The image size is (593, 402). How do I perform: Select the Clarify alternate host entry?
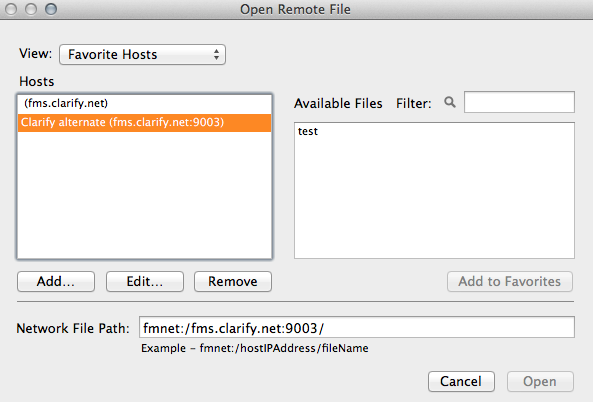point(144,123)
